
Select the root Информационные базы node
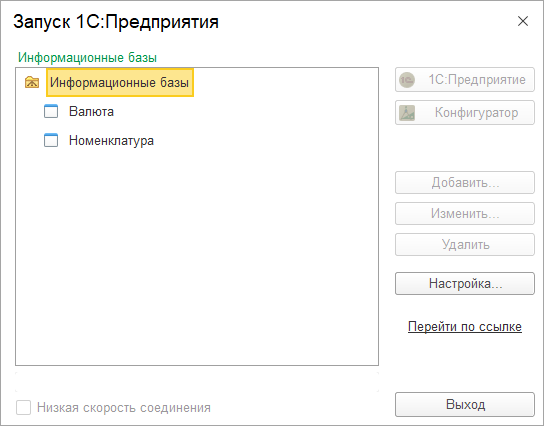pyautogui.click(x=120, y=83)
